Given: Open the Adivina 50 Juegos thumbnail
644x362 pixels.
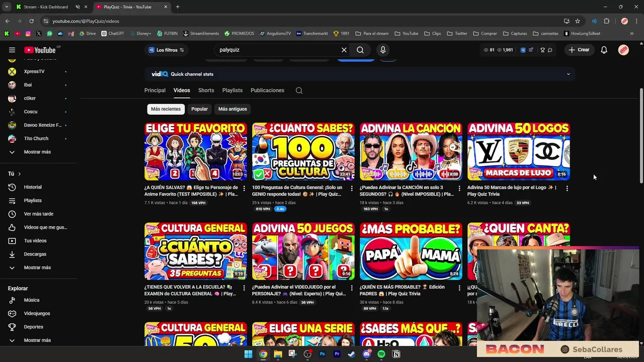Looking at the screenshot, I should 303,251.
